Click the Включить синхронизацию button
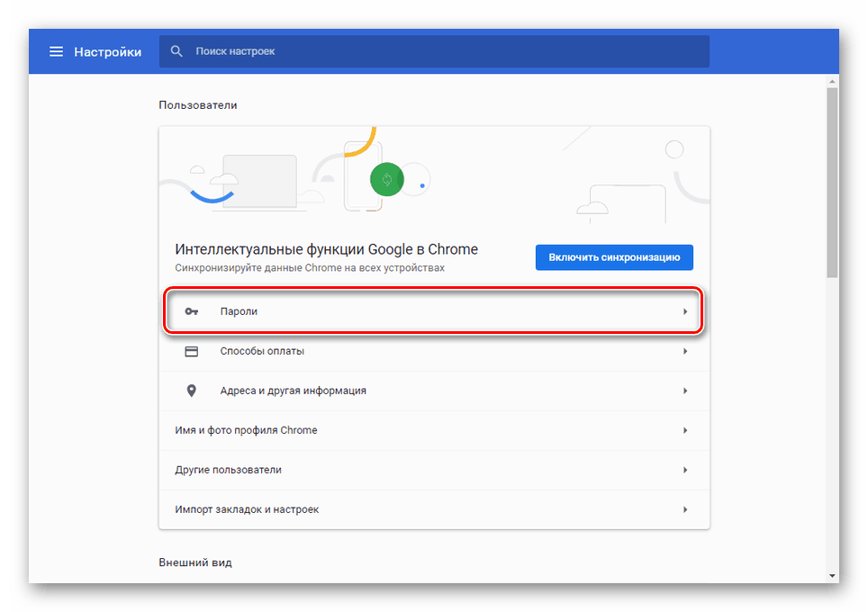This screenshot has width=868, height=612. click(614, 257)
